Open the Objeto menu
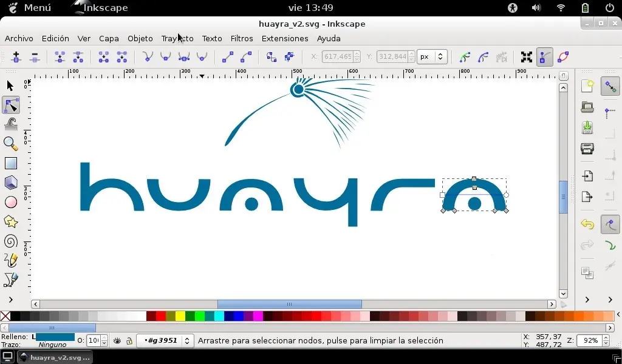The image size is (622, 364). [x=140, y=38]
